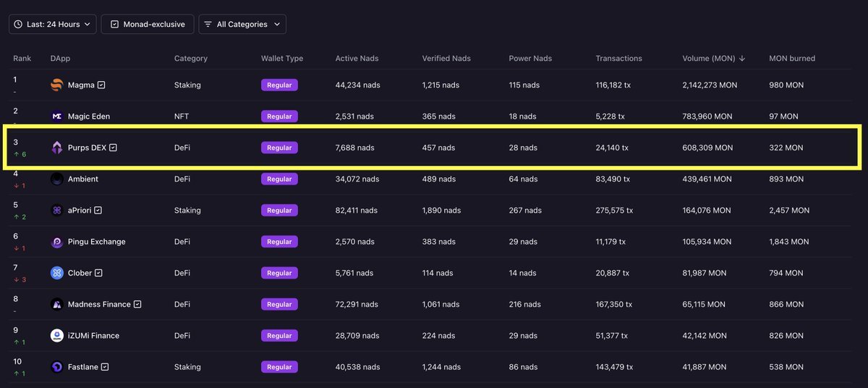
Task: Click the Active Nads column header
Action: (x=357, y=59)
